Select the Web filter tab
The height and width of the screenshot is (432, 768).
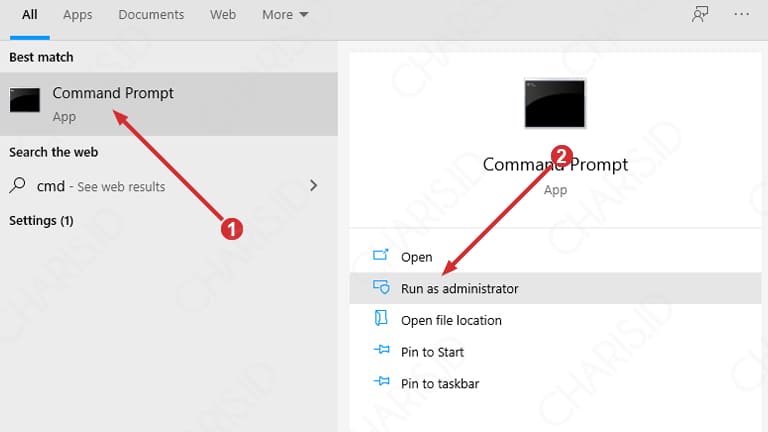point(223,15)
